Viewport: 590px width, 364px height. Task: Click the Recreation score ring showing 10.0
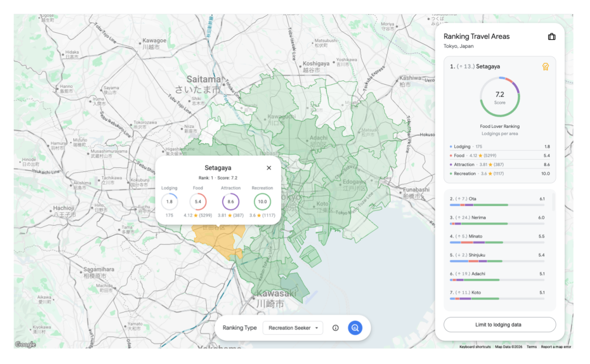click(262, 201)
